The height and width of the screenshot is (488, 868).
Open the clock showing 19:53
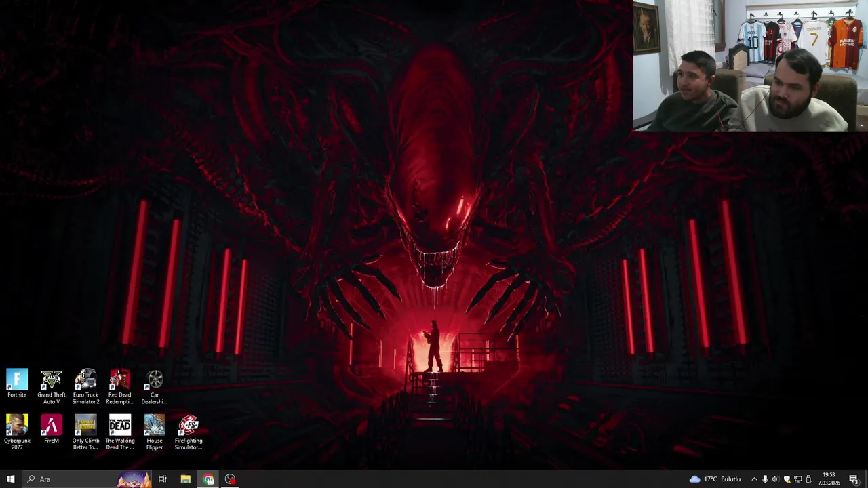[829, 479]
